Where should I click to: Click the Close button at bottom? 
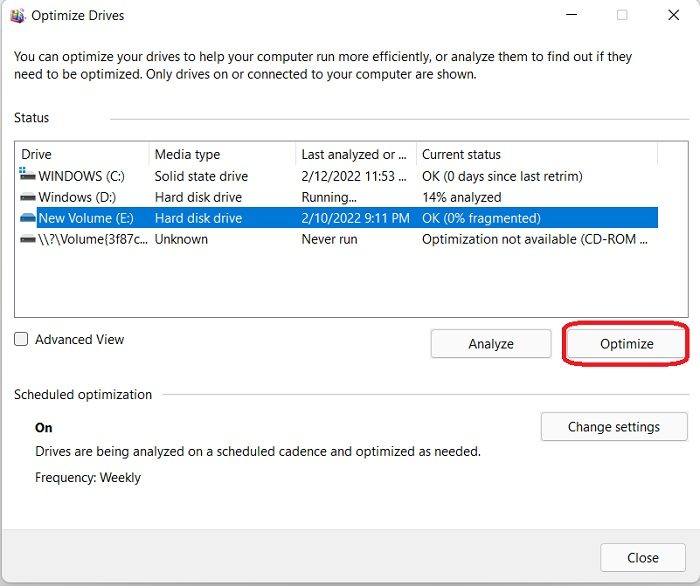[x=643, y=558]
